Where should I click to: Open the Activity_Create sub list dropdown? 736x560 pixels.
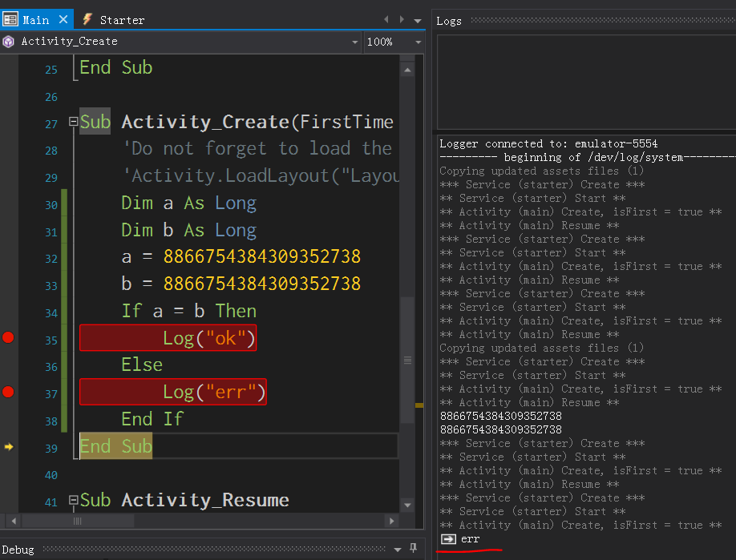click(355, 42)
